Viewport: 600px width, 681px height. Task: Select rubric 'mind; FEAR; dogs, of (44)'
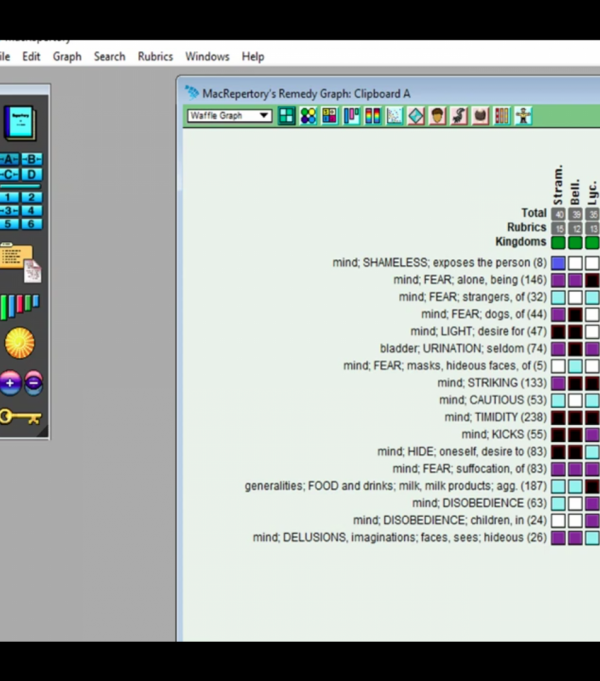[484, 314]
